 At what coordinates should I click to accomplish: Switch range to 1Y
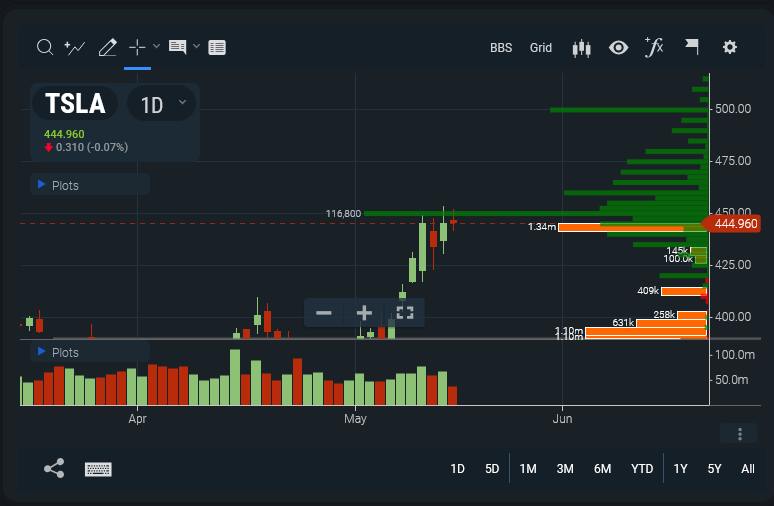point(681,468)
